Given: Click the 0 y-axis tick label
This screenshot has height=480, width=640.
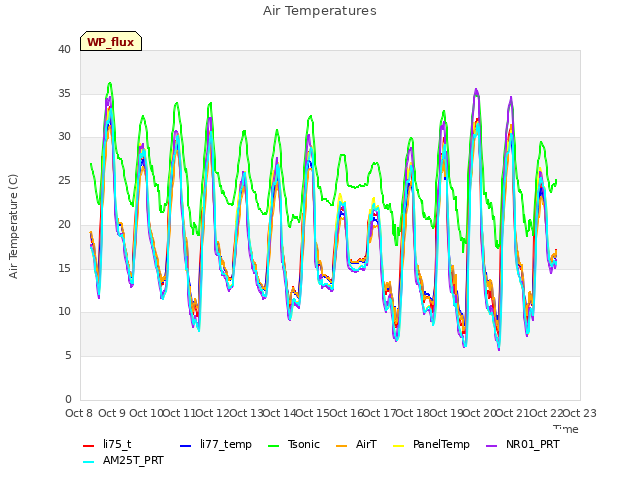Looking at the screenshot, I should (x=68, y=399).
